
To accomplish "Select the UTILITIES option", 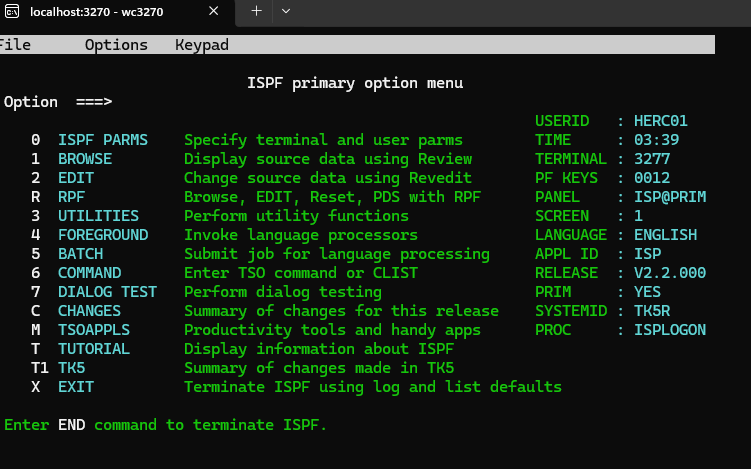I will [x=98, y=216].
